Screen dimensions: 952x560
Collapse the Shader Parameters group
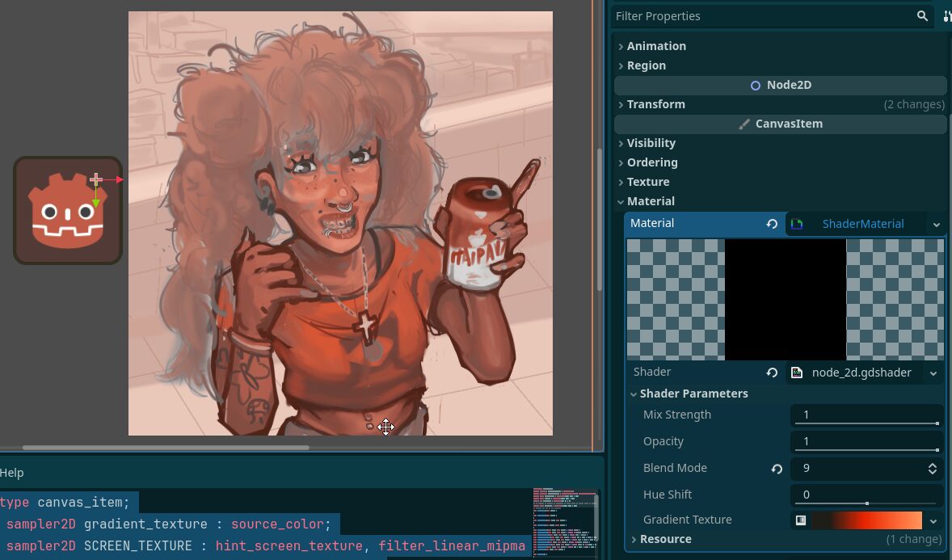pos(634,394)
